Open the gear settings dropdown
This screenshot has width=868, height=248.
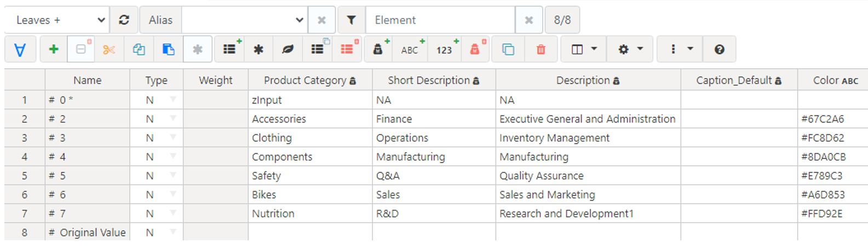(630, 49)
